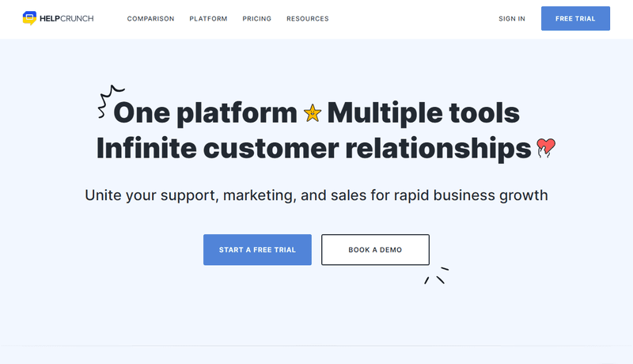
Task: Click the "Infinite customer relationships" headline line
Action: click(x=313, y=149)
